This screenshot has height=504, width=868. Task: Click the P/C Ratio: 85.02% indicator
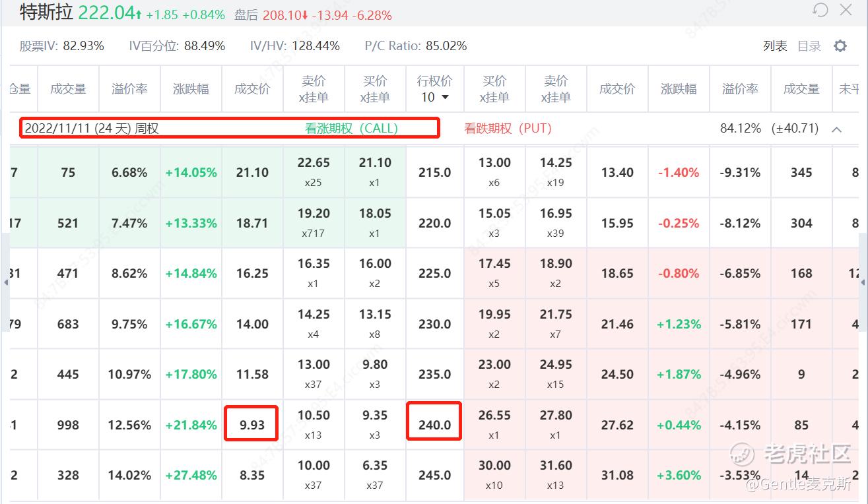coord(416,46)
